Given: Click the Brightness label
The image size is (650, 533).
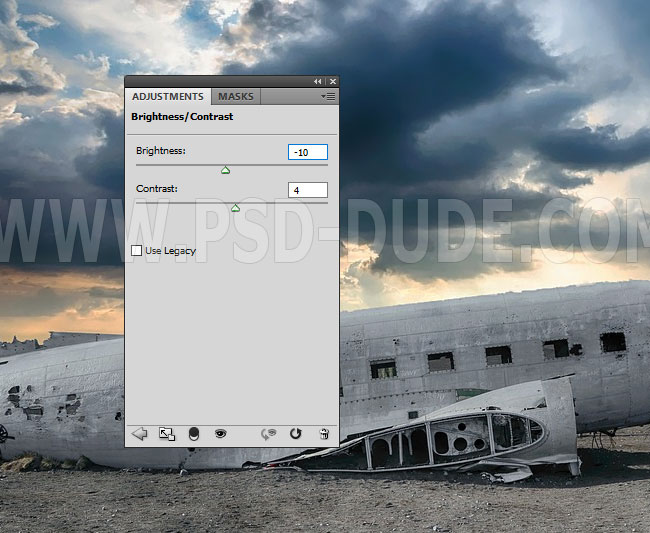Looking at the screenshot, I should pos(161,150).
